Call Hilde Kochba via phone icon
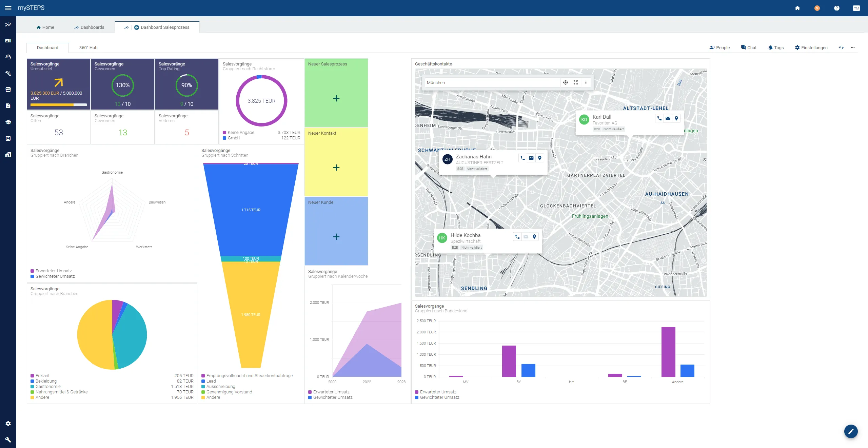The image size is (868, 448). [x=517, y=237]
